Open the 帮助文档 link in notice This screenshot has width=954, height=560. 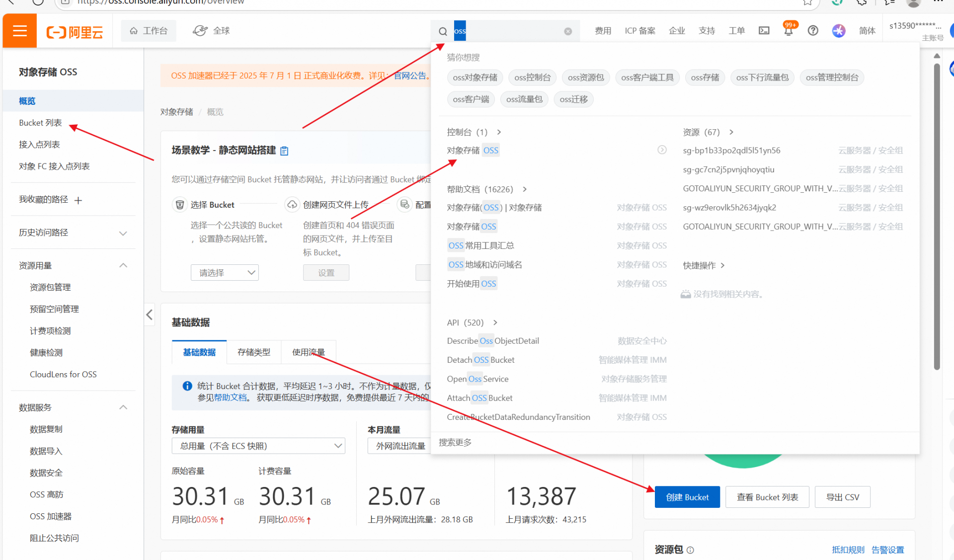pos(230,398)
